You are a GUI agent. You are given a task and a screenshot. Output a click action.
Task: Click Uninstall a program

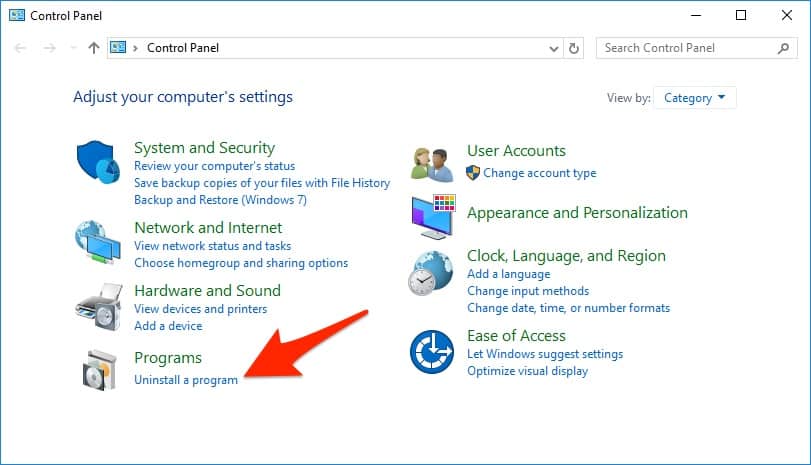[186, 380]
